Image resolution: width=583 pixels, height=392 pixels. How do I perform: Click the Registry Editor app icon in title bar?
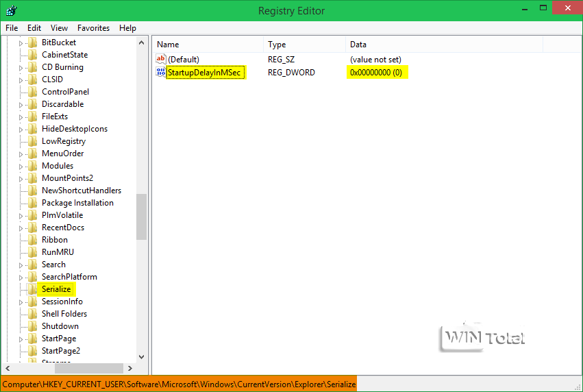(x=12, y=10)
